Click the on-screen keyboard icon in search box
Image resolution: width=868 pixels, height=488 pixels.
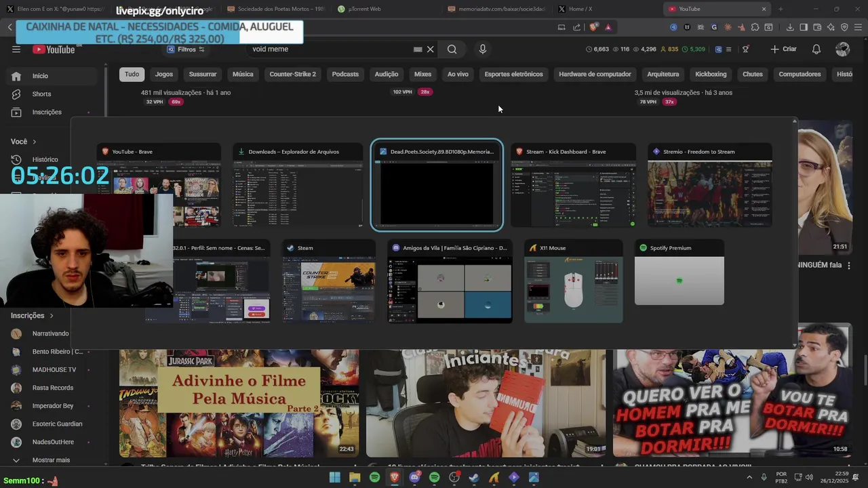click(x=418, y=49)
